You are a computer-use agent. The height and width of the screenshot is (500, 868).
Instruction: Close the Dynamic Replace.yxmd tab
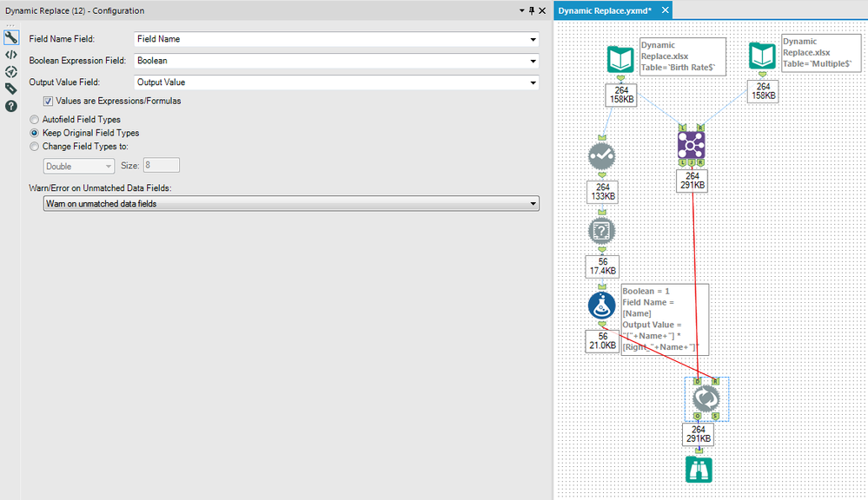666,10
